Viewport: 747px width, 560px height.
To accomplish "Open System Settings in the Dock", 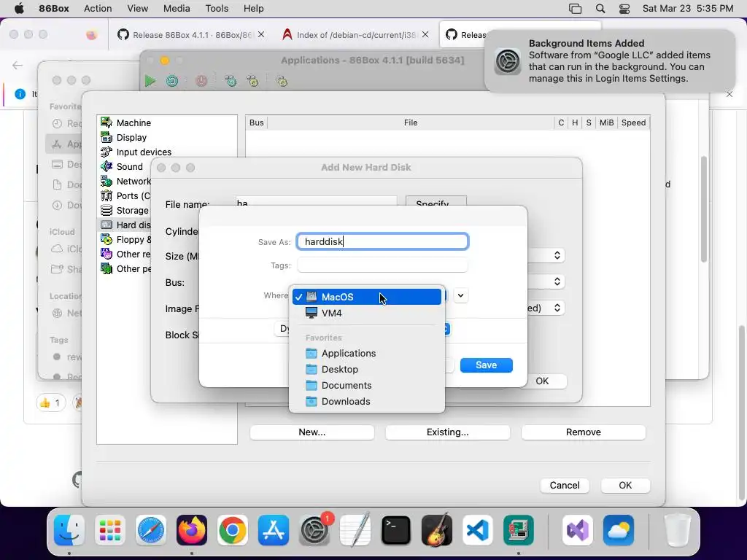I will tap(314, 530).
